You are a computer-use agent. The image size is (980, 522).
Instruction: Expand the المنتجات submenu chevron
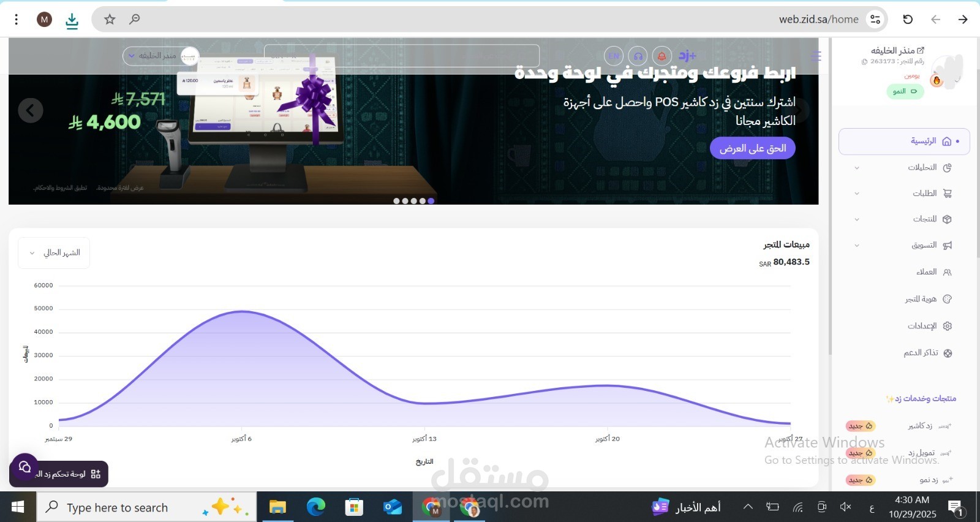click(x=857, y=219)
